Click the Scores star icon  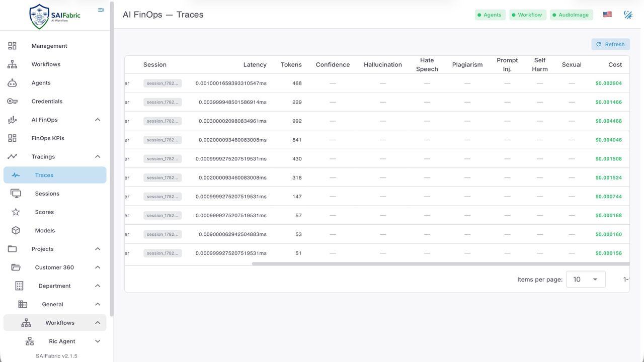pyautogui.click(x=16, y=212)
